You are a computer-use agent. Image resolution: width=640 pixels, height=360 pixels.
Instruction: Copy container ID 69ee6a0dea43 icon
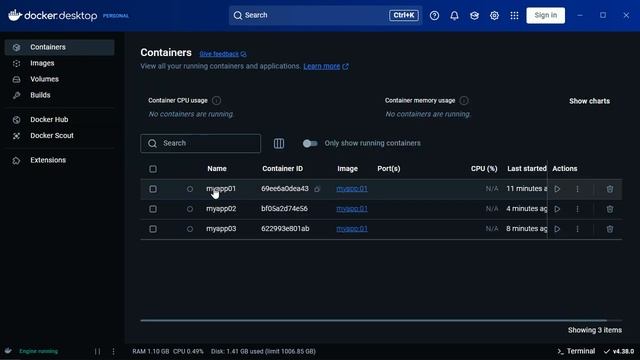[x=317, y=189]
